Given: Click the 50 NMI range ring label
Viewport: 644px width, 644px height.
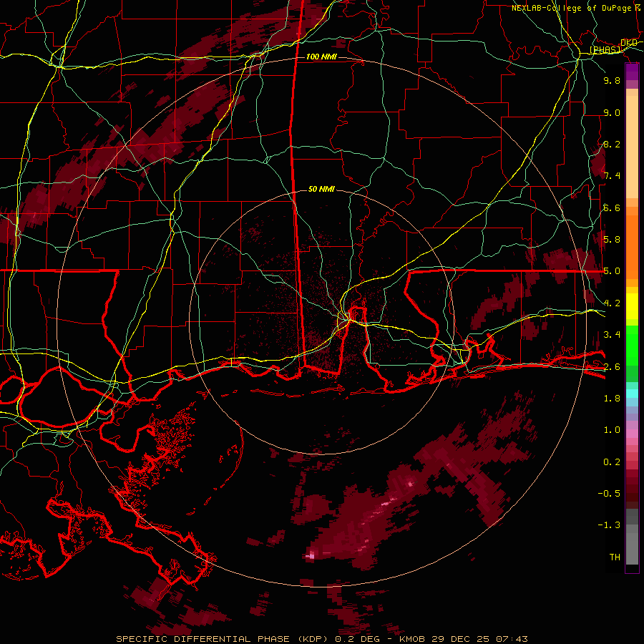Looking at the screenshot, I should coord(321,189).
